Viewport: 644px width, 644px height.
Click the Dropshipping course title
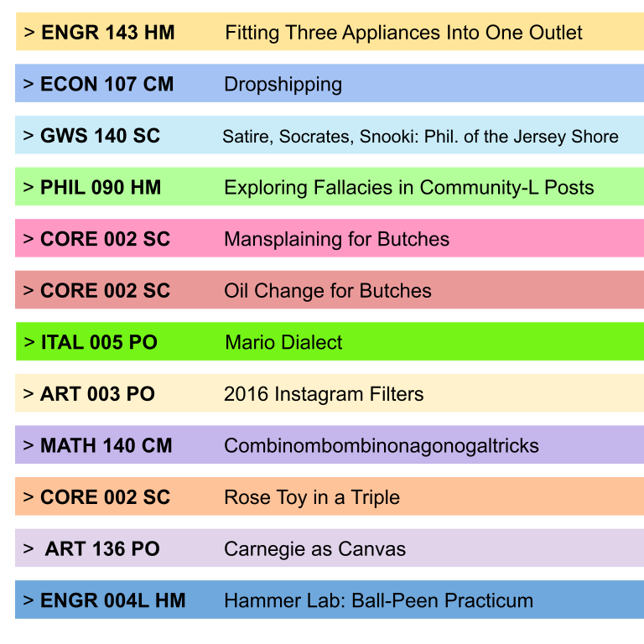(x=283, y=84)
